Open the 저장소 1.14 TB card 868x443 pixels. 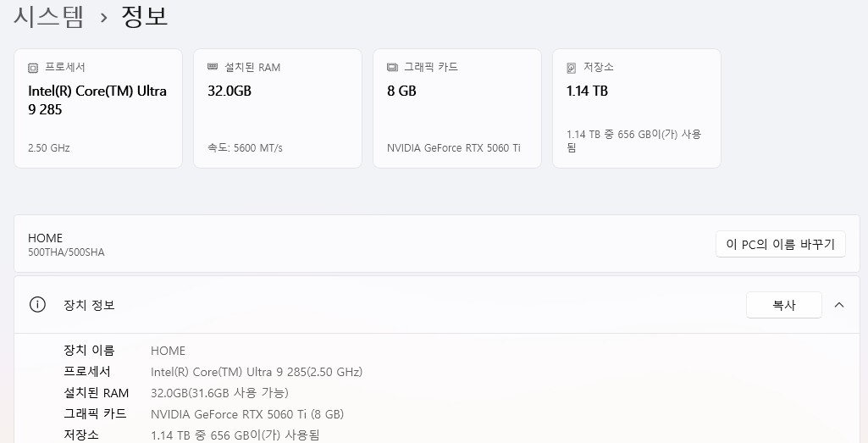(x=637, y=108)
